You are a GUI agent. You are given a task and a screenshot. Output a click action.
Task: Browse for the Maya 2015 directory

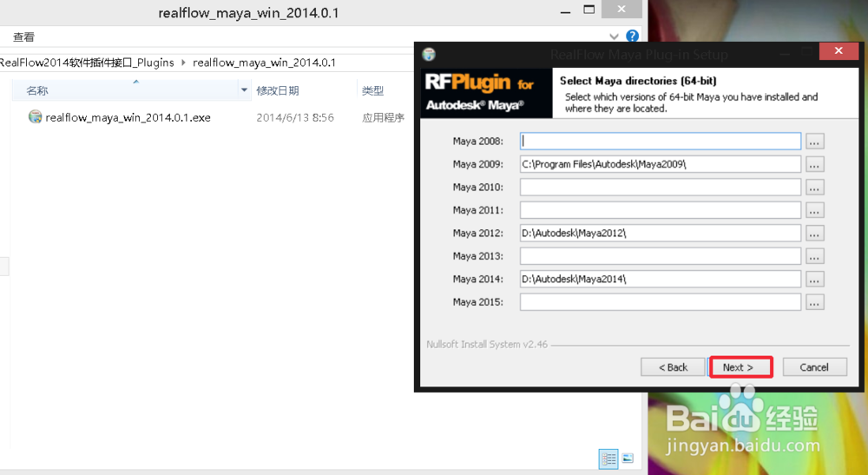pos(814,301)
